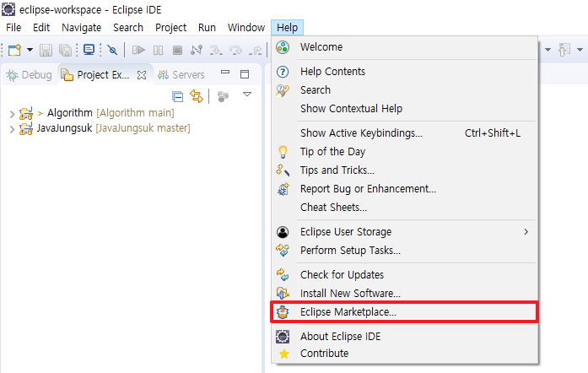Select Check for Updates
This screenshot has height=373, width=588.
pos(405,274)
